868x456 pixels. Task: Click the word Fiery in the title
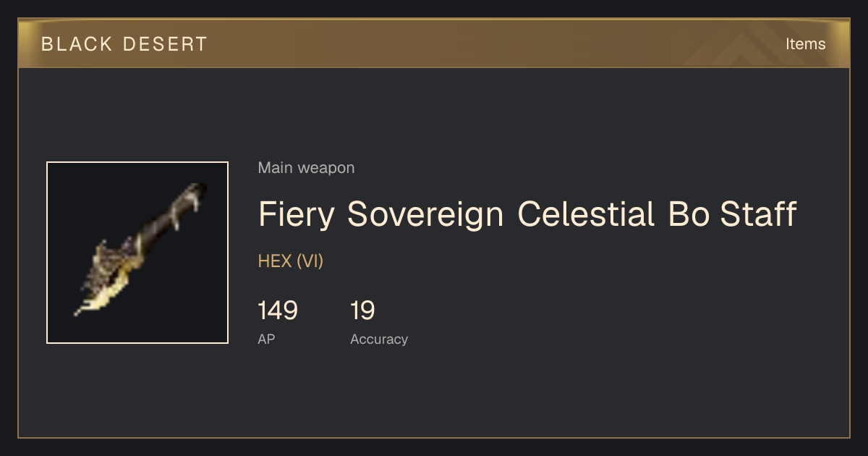pyautogui.click(x=297, y=215)
